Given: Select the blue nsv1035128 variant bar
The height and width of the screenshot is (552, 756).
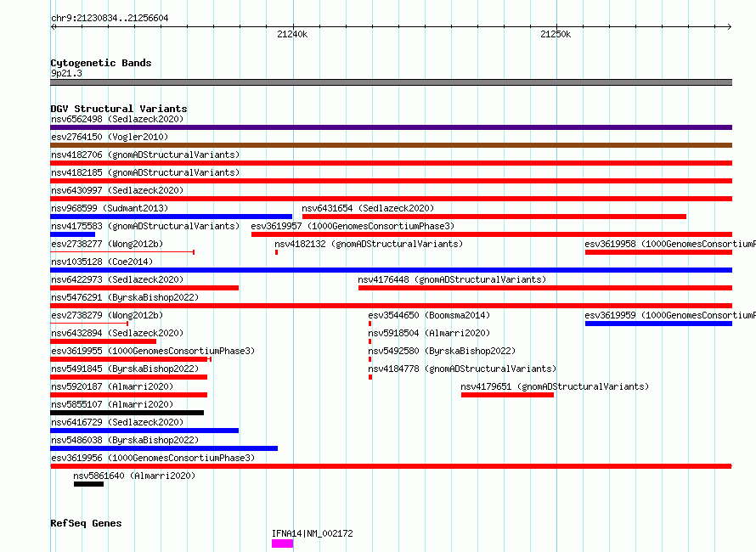Looking at the screenshot, I should coord(391,270).
